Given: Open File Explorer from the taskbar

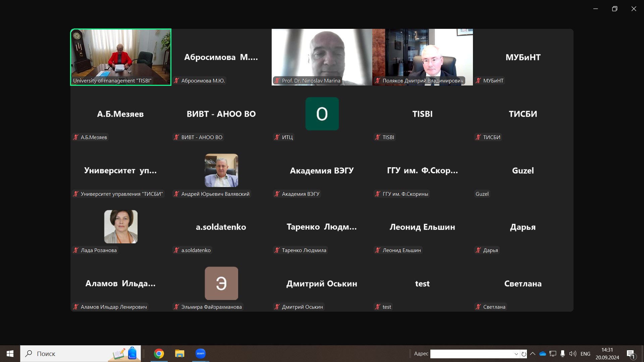Looking at the screenshot, I should [180, 354].
